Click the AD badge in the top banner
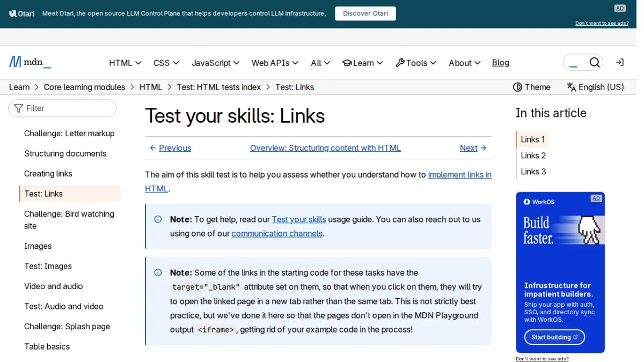Viewport: 644px width, 362px height. pos(620,8)
